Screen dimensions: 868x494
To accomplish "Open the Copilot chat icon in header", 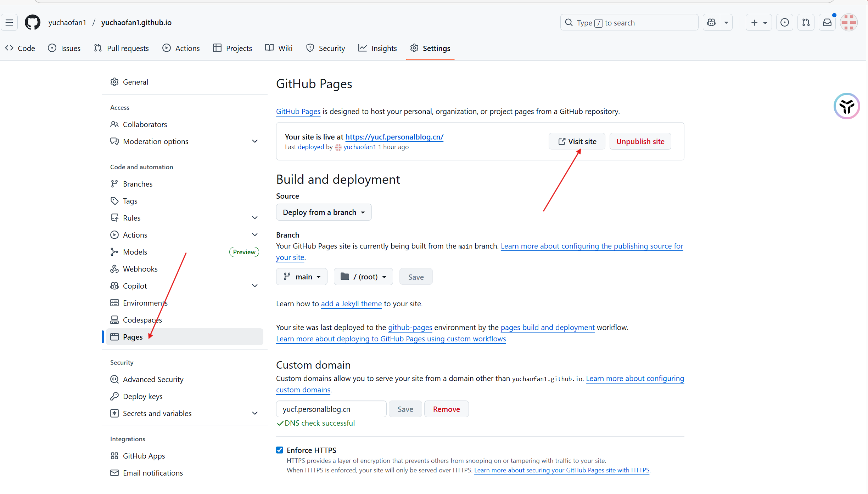I will coord(711,23).
